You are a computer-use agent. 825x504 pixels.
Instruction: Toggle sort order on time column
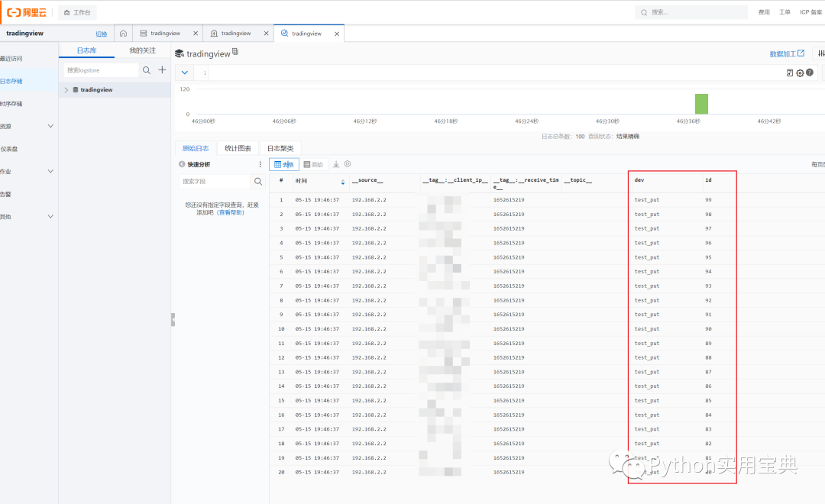342,182
